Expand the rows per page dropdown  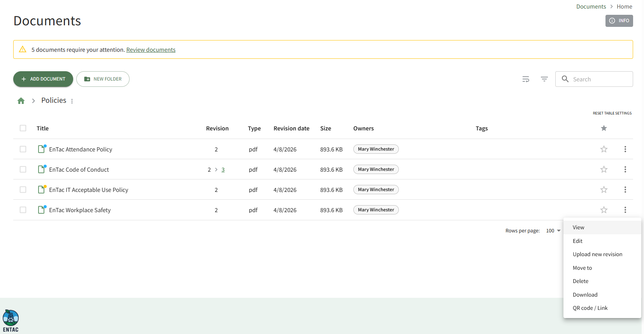point(553,231)
